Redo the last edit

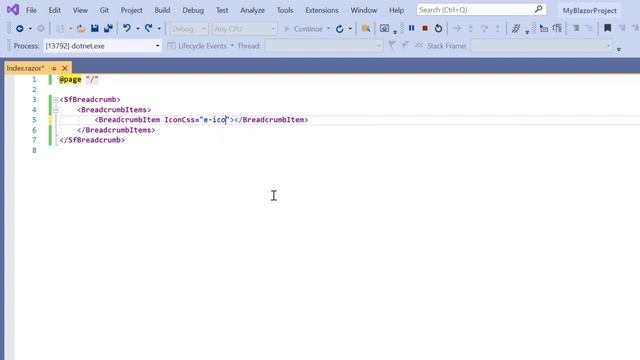pos(149,29)
